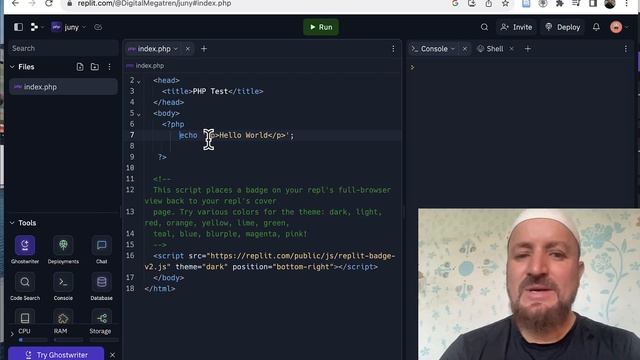Open the Files section options menu
640x360 pixels.
pyautogui.click(x=109, y=67)
